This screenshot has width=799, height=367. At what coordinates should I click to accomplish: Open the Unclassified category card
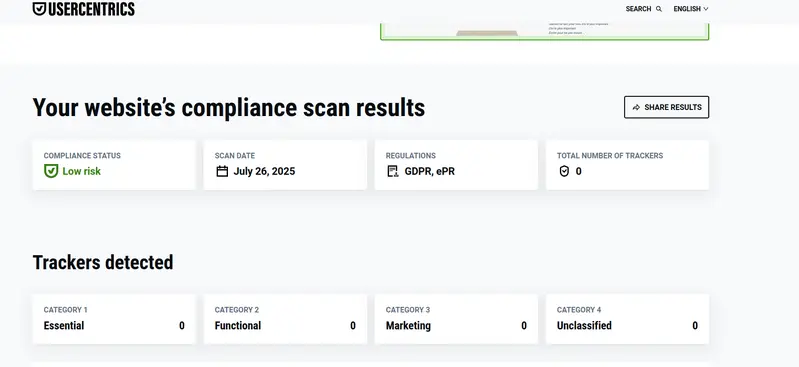[x=627, y=319]
